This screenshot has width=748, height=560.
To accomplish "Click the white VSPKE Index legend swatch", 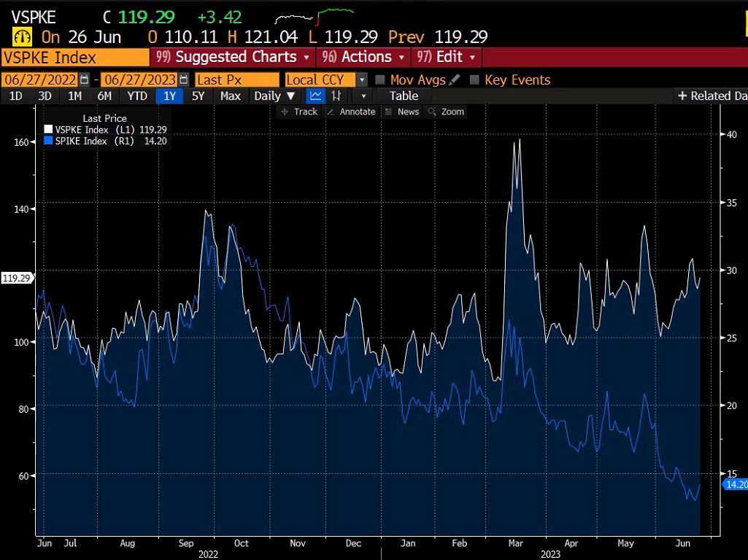I will point(48,130).
